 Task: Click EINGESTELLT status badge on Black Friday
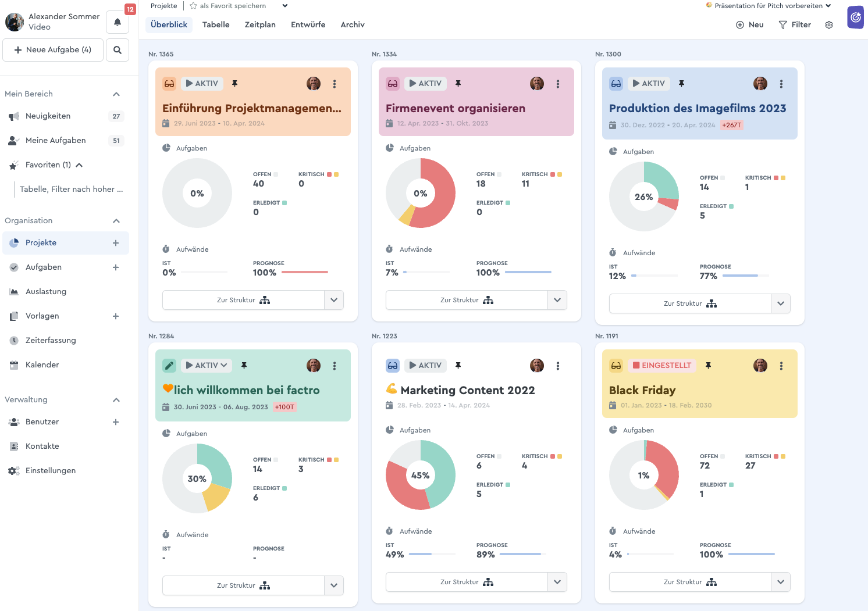point(662,366)
